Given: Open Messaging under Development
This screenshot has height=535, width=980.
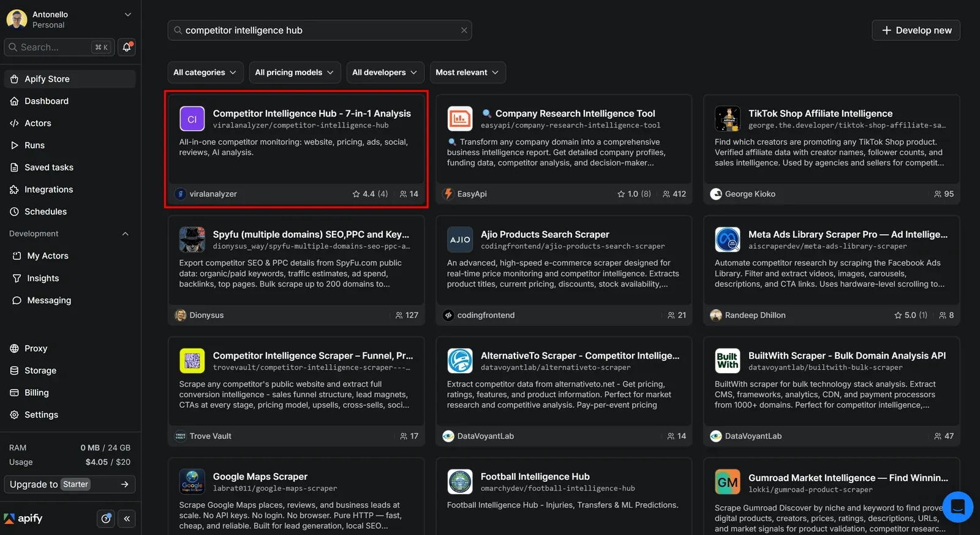Looking at the screenshot, I should 70,300.
